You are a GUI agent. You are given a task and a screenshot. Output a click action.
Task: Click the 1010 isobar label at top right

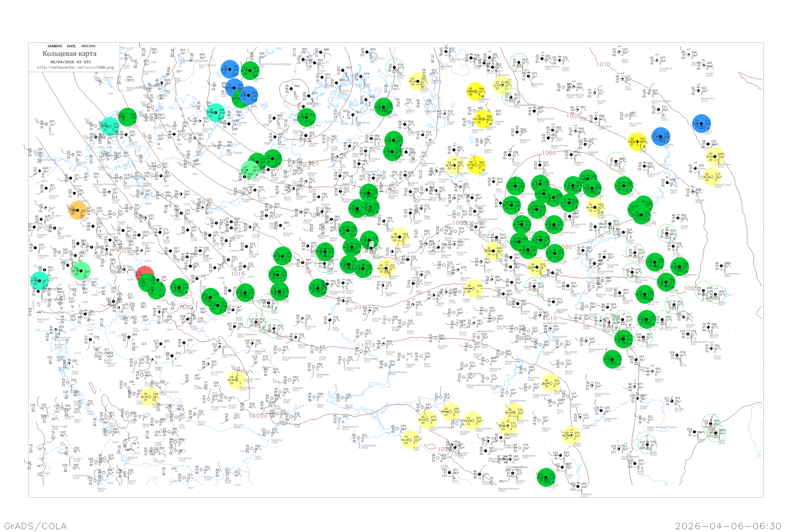point(603,64)
